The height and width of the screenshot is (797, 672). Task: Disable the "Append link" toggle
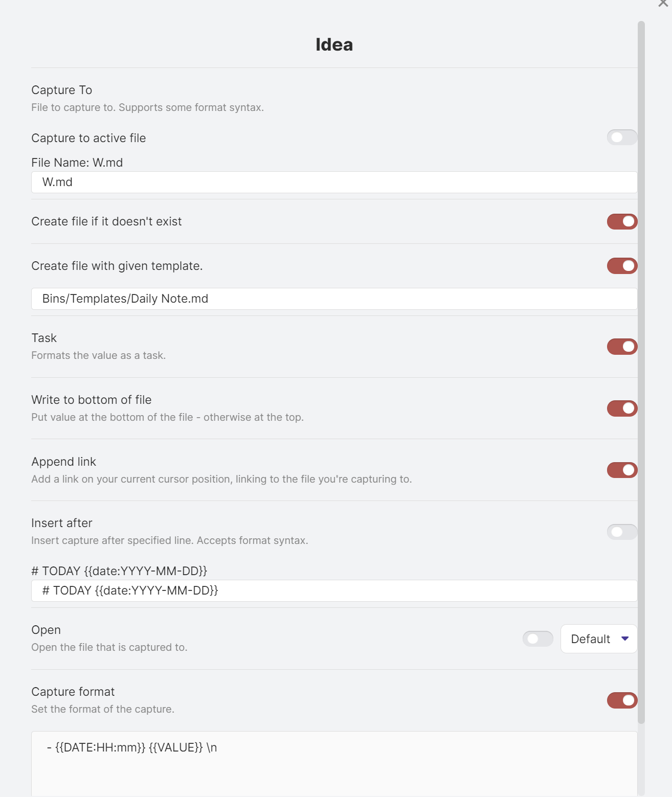tap(621, 469)
